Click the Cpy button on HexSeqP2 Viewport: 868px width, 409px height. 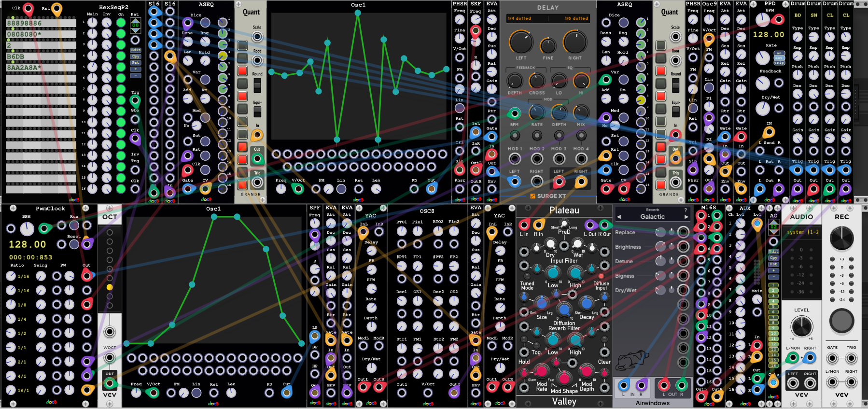[136, 56]
